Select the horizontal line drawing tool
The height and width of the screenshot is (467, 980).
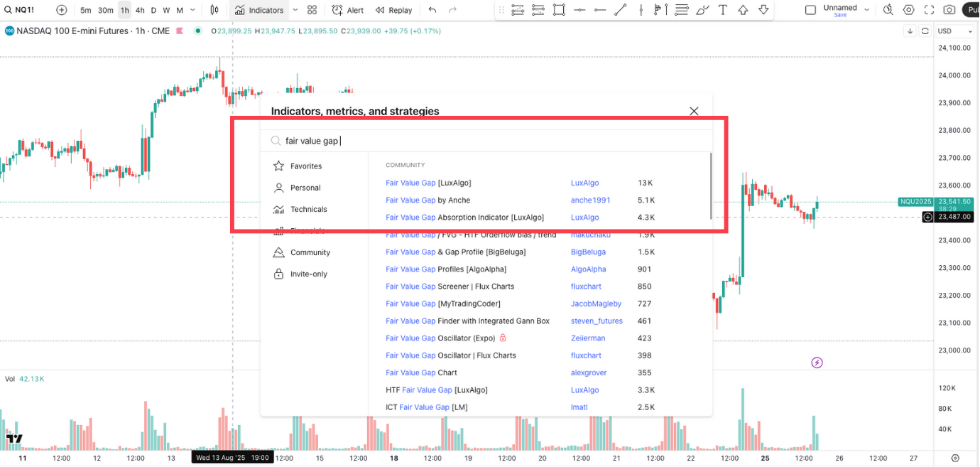(x=579, y=10)
